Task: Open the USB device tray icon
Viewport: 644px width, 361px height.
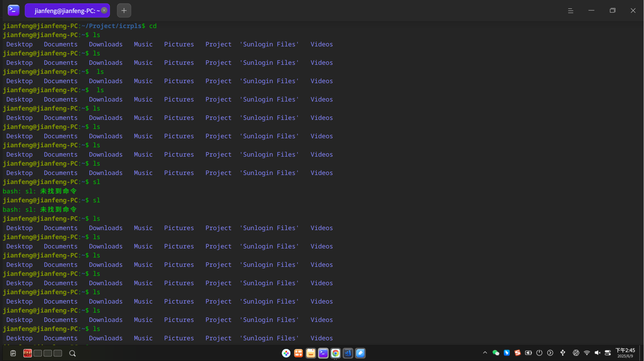Action: (x=563, y=353)
